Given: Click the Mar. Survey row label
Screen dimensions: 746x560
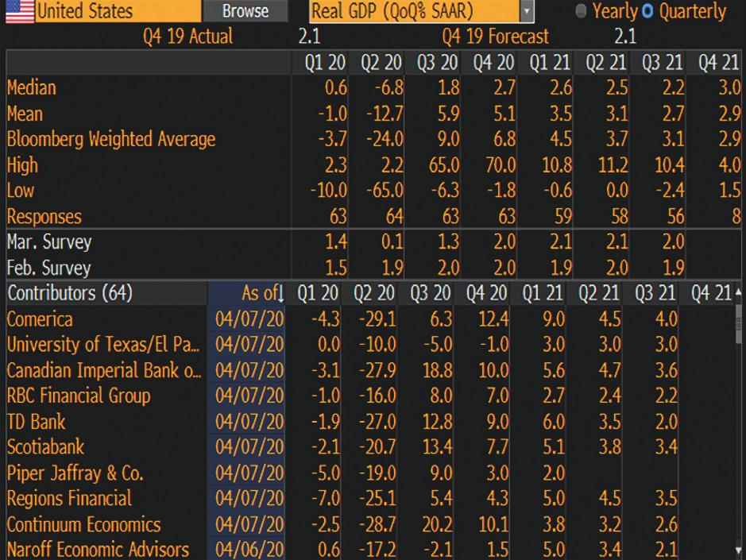Looking at the screenshot, I should click(48, 242).
